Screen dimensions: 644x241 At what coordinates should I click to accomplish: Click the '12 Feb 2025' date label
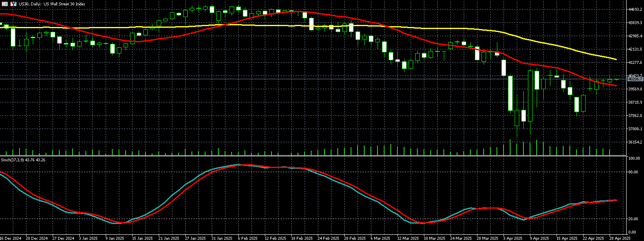pos(275,239)
